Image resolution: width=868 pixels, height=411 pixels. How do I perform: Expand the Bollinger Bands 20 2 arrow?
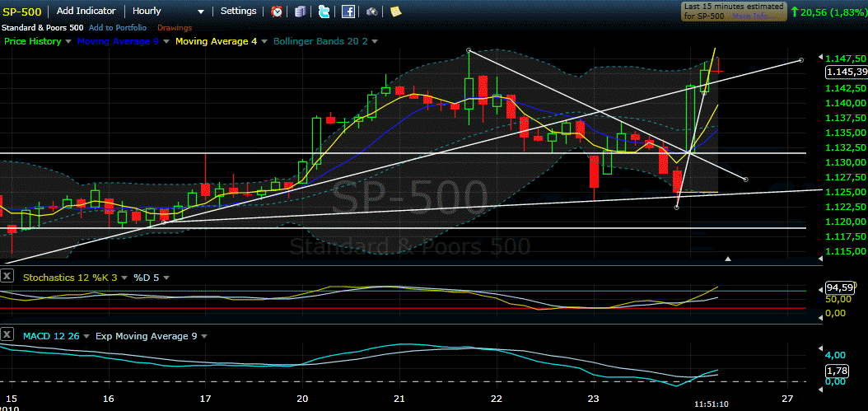click(374, 41)
